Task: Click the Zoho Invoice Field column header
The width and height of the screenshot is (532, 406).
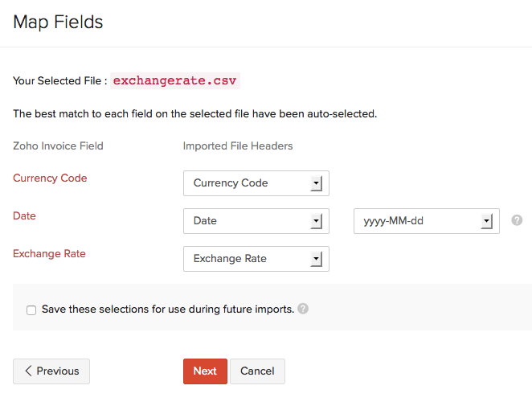Action: pyautogui.click(x=58, y=146)
